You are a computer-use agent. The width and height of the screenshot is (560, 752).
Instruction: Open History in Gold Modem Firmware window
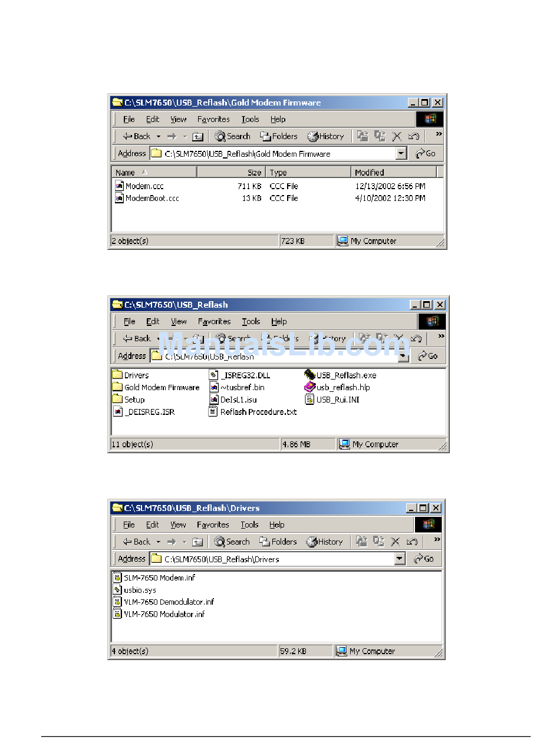pos(325,136)
